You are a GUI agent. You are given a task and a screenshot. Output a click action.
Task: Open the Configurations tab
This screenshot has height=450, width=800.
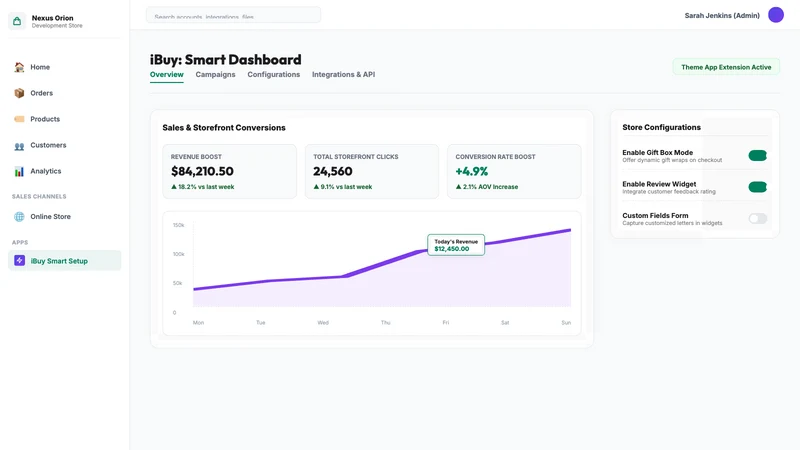(x=273, y=74)
